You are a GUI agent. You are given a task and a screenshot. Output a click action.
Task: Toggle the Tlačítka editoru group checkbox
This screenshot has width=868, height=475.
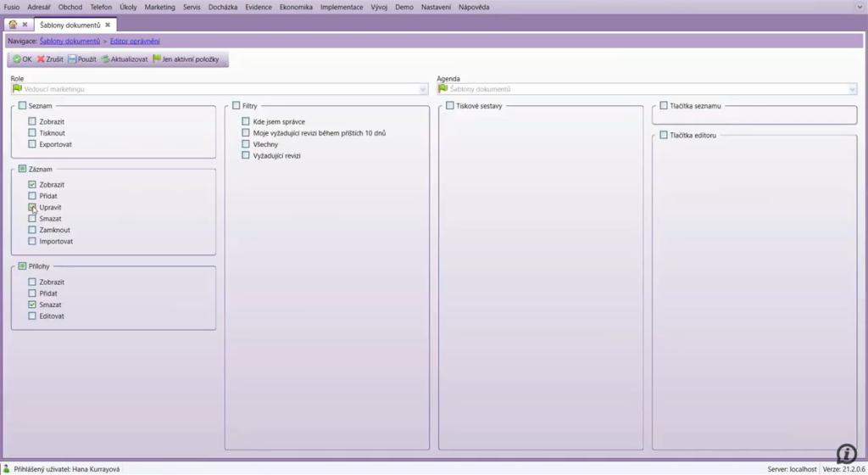tap(664, 135)
